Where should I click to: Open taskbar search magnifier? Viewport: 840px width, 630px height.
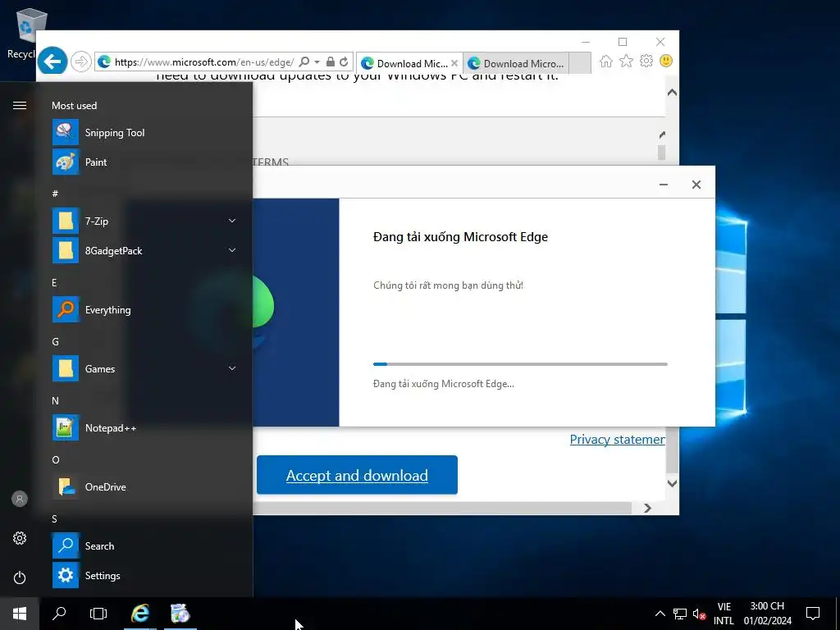pyautogui.click(x=59, y=614)
